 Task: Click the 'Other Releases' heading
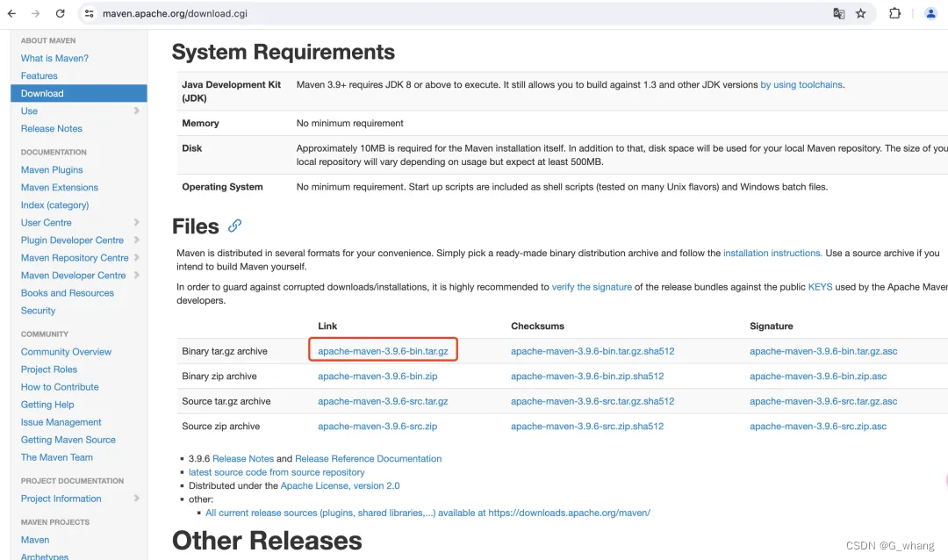(x=267, y=540)
